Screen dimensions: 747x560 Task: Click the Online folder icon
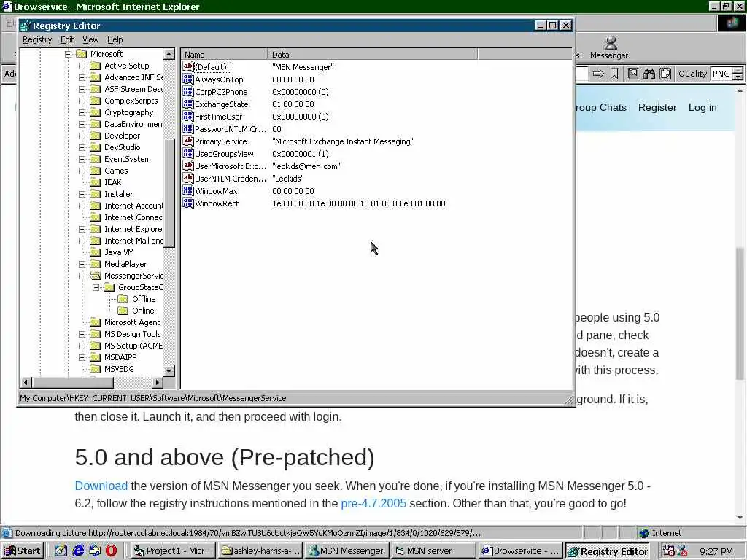[123, 311]
